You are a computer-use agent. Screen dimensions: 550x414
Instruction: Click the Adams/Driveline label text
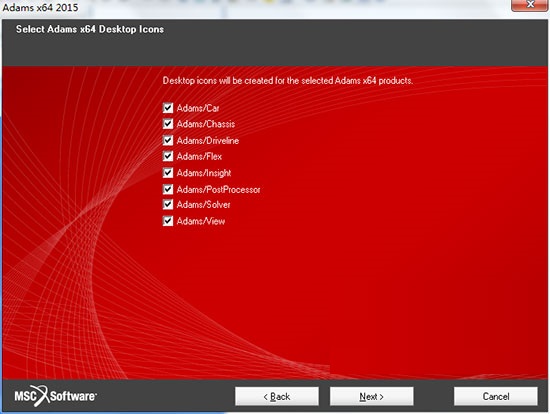[208, 141]
